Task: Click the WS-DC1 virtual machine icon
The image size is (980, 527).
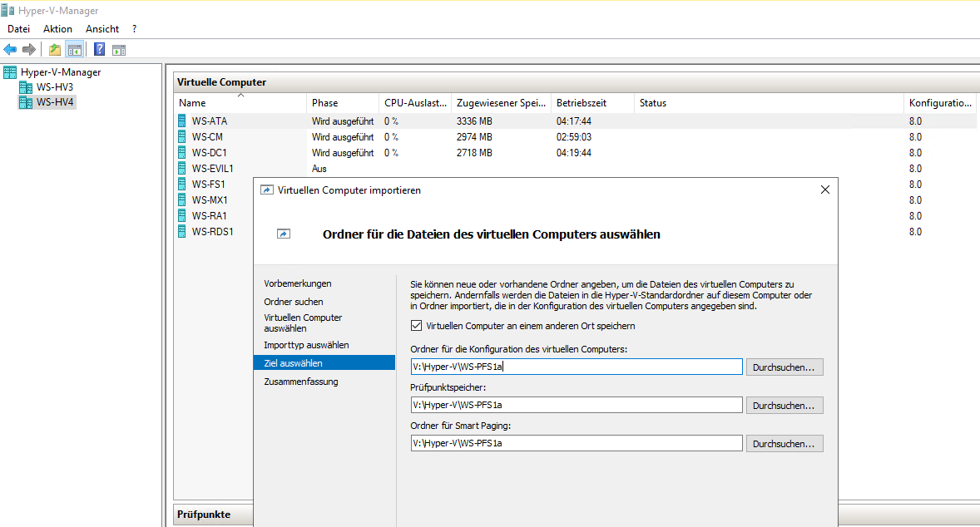Action: pos(182,152)
